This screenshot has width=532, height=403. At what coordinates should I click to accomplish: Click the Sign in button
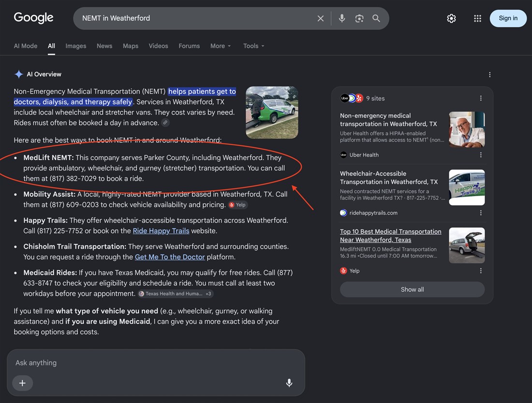pyautogui.click(x=508, y=18)
